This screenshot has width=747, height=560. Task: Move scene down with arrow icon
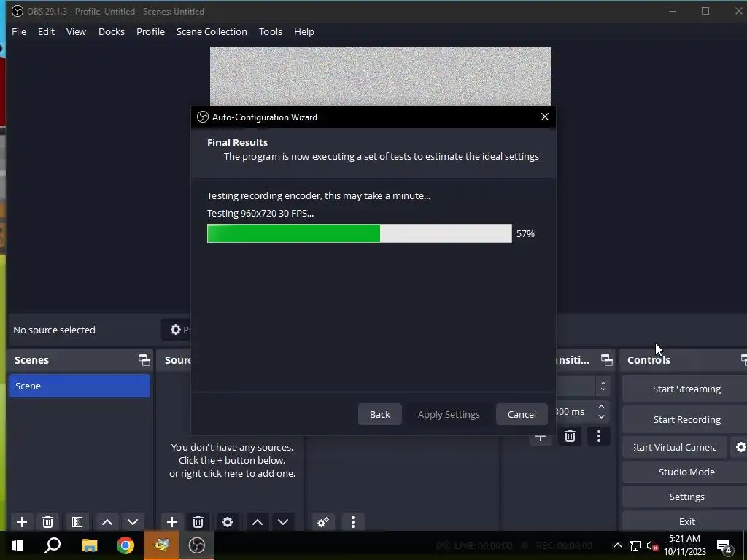[x=133, y=522]
